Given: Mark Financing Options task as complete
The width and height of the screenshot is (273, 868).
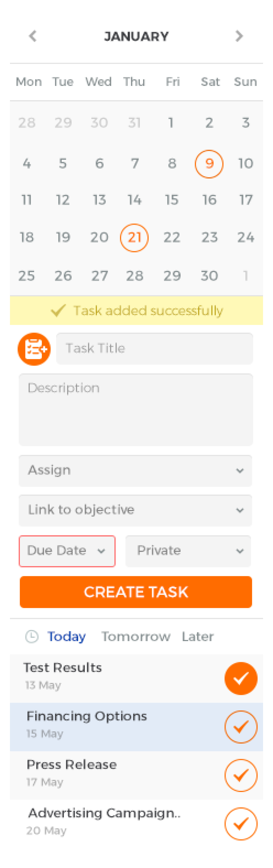Looking at the screenshot, I should pos(241,727).
